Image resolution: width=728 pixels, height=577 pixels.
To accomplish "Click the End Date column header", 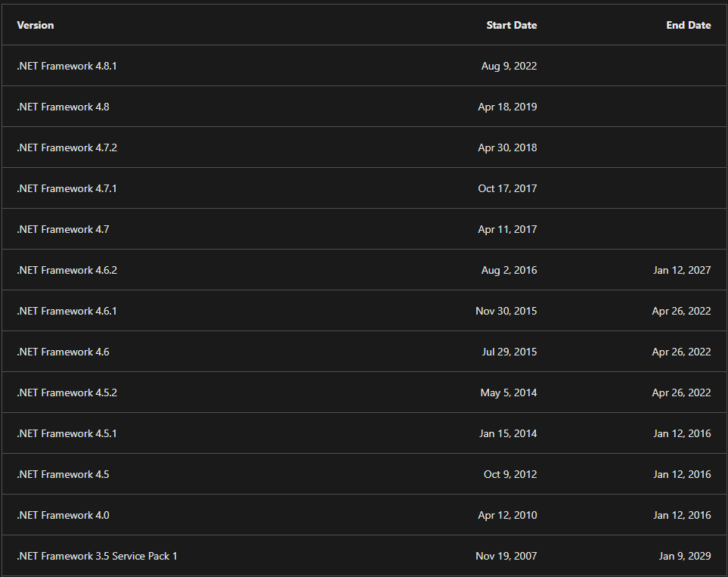I will [x=688, y=25].
